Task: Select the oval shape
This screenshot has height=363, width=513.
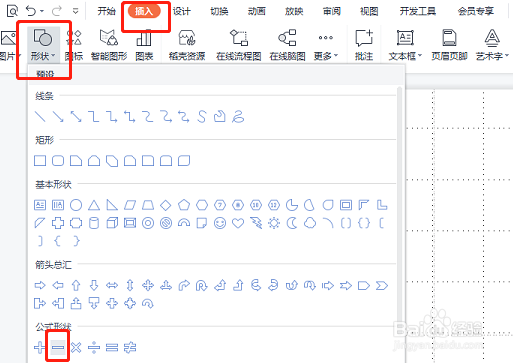Action: [x=76, y=205]
